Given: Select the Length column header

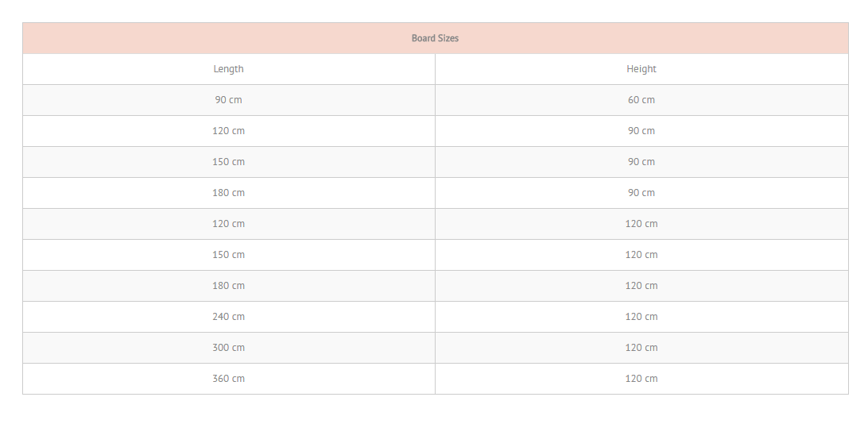Looking at the screenshot, I should tap(229, 69).
